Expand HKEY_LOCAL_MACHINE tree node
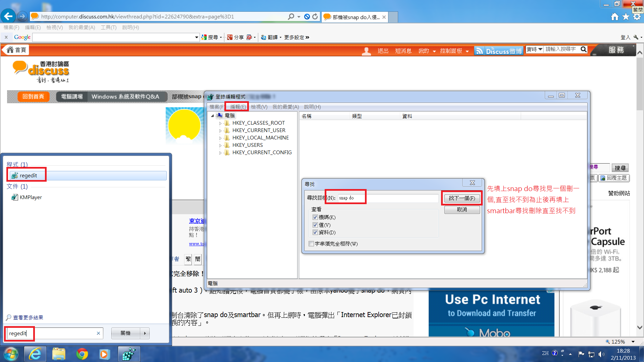Viewport: 644px width, 362px height. 220,138
